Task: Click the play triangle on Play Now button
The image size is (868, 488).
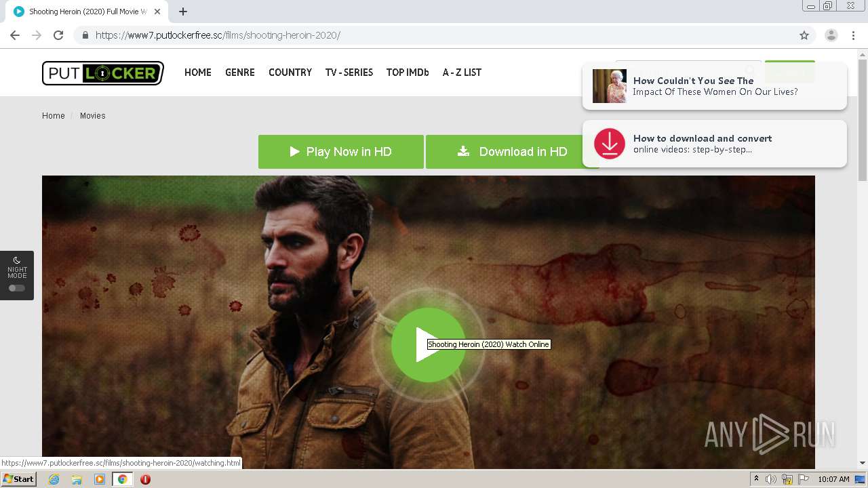Action: [295, 152]
